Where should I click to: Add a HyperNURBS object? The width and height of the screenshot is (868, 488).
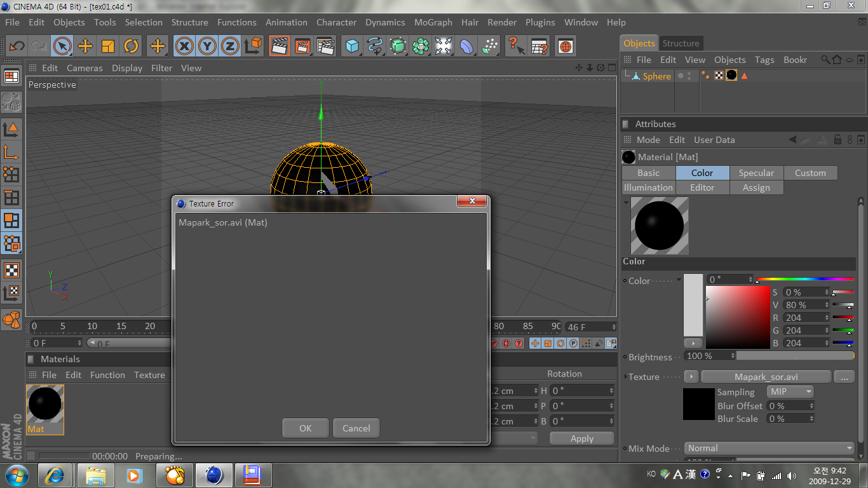(x=398, y=46)
